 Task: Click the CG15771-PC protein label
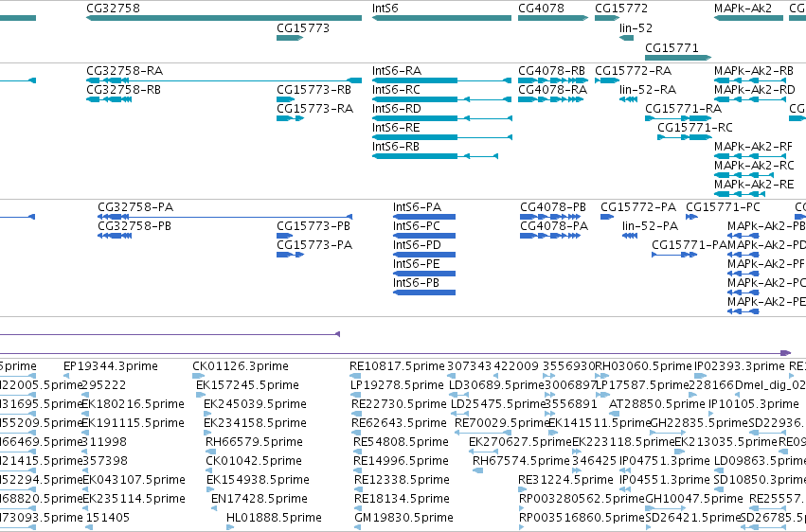pyautogui.click(x=723, y=207)
